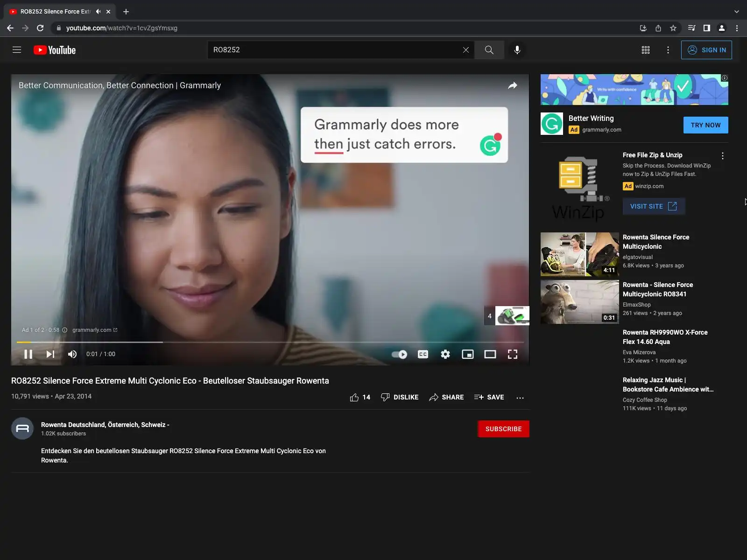This screenshot has height=560, width=747.
Task: Enter full screen mode
Action: (513, 354)
